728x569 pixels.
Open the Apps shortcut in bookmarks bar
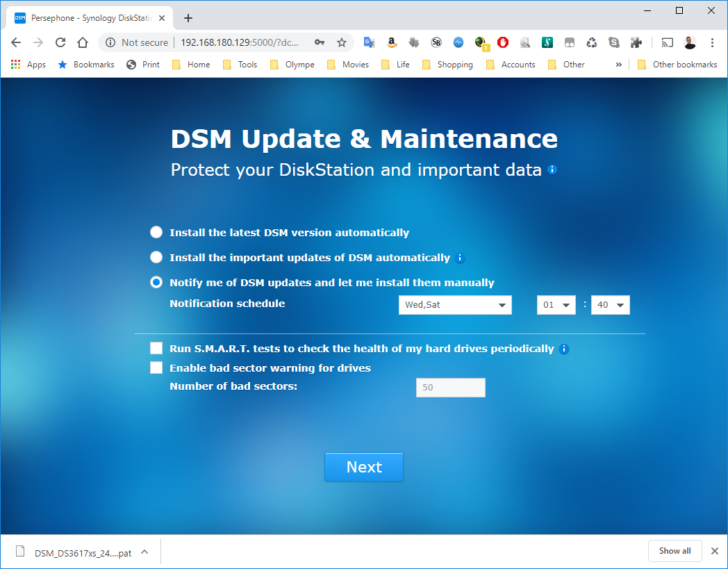(x=28, y=65)
